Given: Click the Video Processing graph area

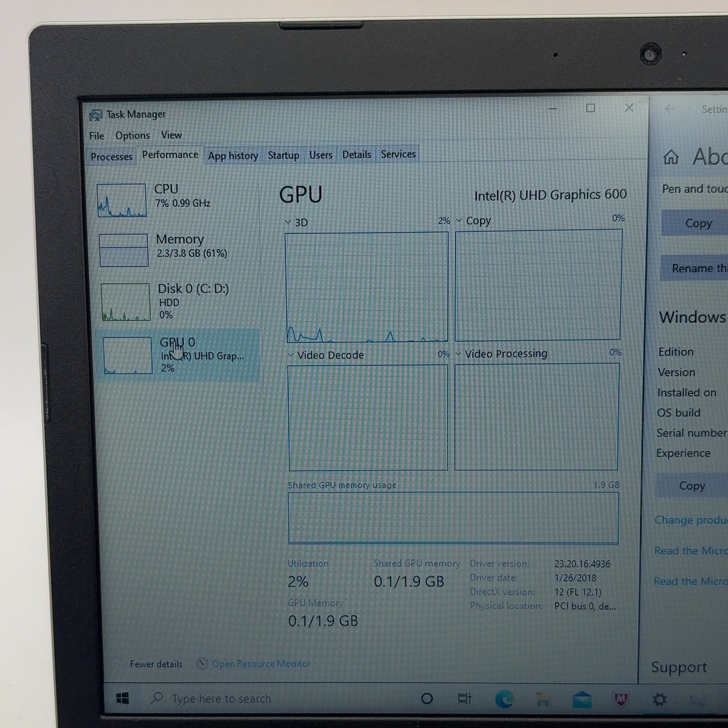Looking at the screenshot, I should tap(537, 416).
